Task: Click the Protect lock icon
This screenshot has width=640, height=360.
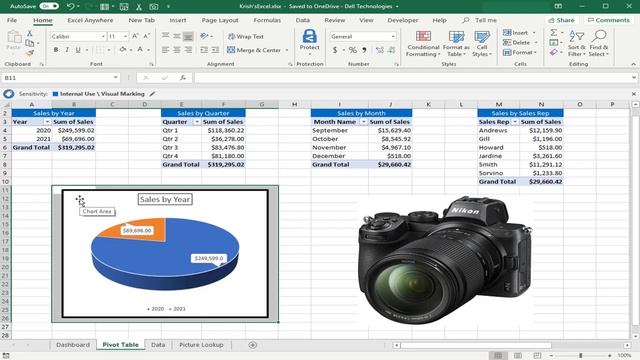Action: tap(309, 37)
